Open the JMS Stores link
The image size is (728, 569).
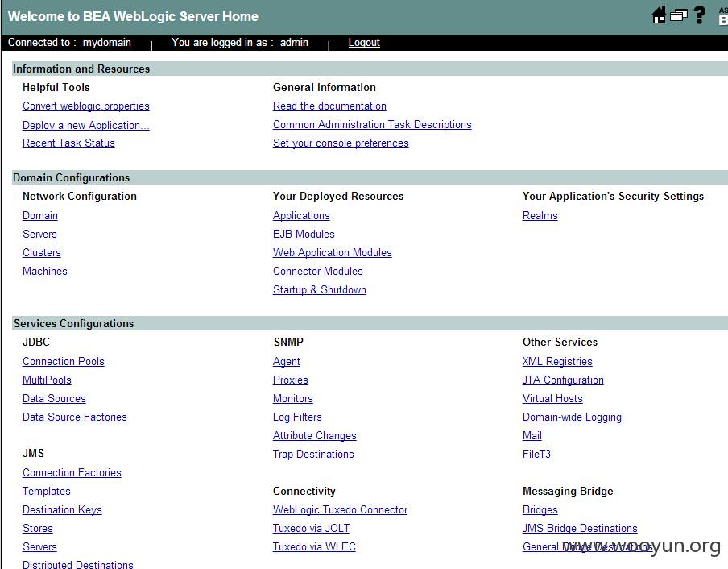coord(38,529)
